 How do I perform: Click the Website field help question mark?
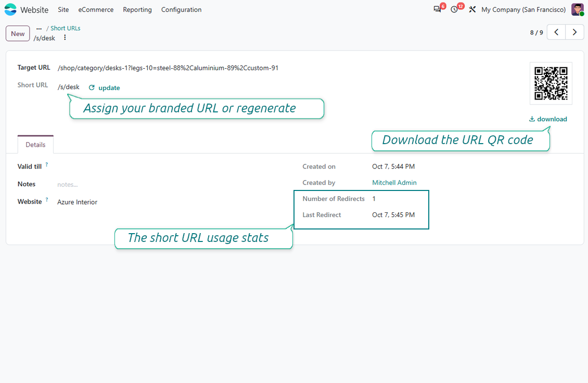pos(46,199)
